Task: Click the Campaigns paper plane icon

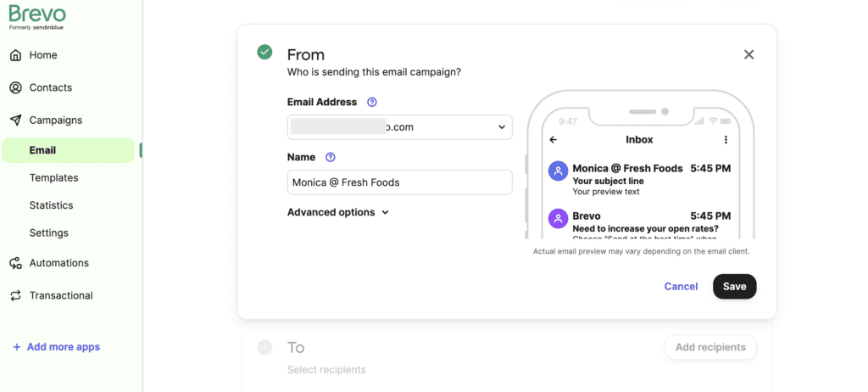Action: coord(16,120)
